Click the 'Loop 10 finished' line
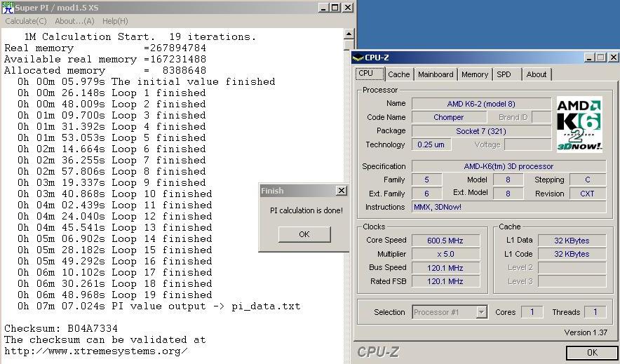The height and width of the screenshot is (364, 620). pyautogui.click(x=114, y=194)
